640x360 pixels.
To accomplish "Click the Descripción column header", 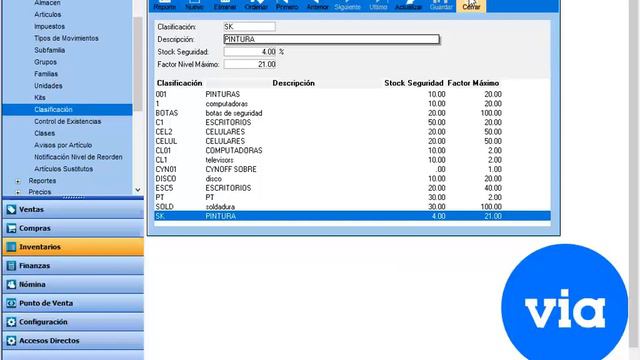I will [x=293, y=83].
